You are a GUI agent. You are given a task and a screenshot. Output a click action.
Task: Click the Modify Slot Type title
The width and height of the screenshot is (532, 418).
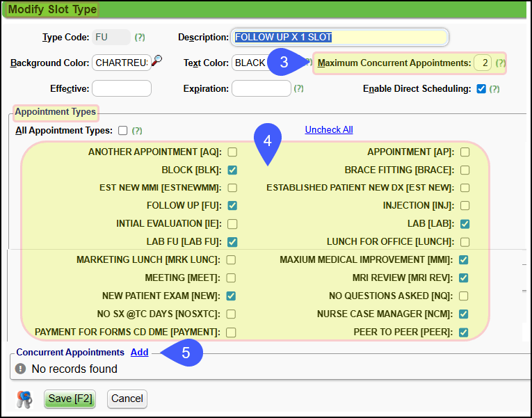(x=52, y=10)
